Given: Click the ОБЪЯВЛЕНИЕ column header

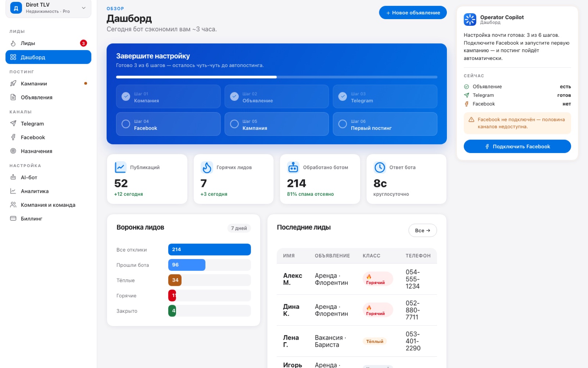Looking at the screenshot, I should (332, 256).
